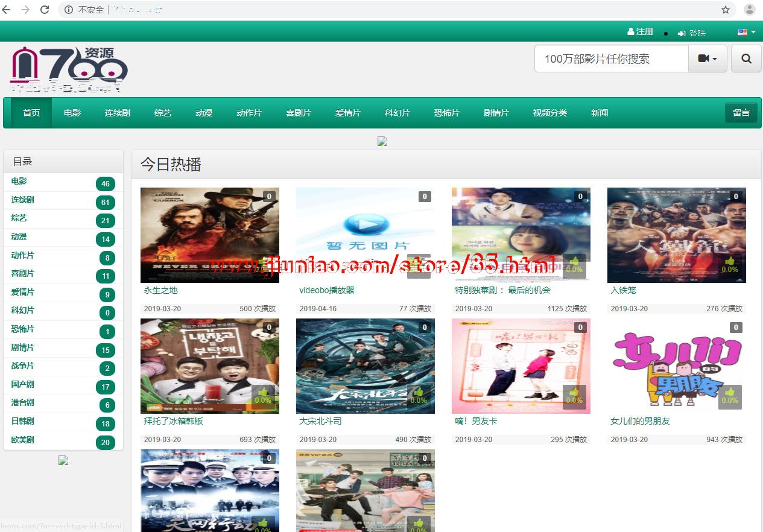Click the browser back arrow
763x532 pixels.
(7, 9)
